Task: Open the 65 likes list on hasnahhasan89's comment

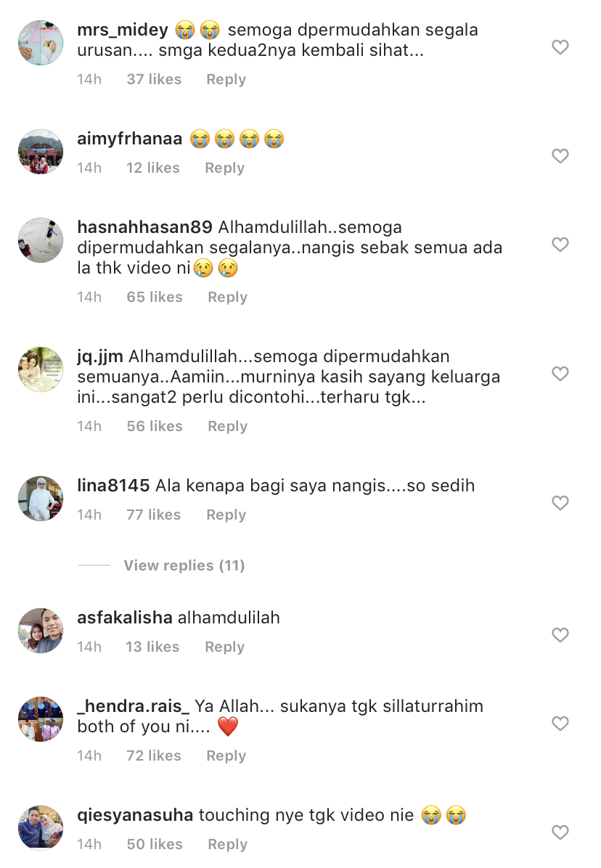Action: 155,297
